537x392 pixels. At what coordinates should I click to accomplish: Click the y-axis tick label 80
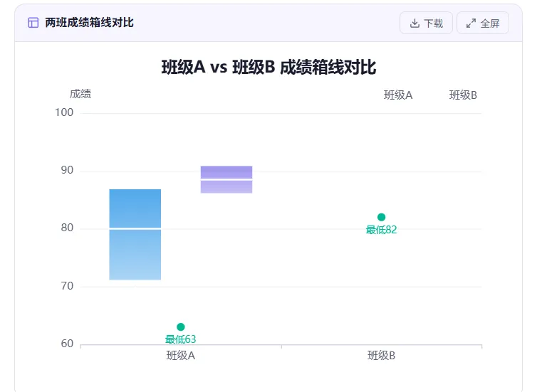coord(67,228)
